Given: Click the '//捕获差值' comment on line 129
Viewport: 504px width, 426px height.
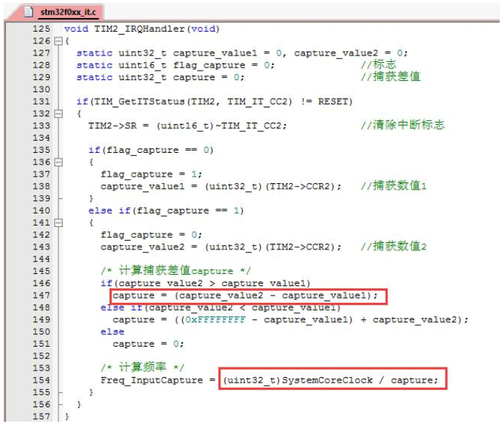Looking at the screenshot, I should 390,76.
